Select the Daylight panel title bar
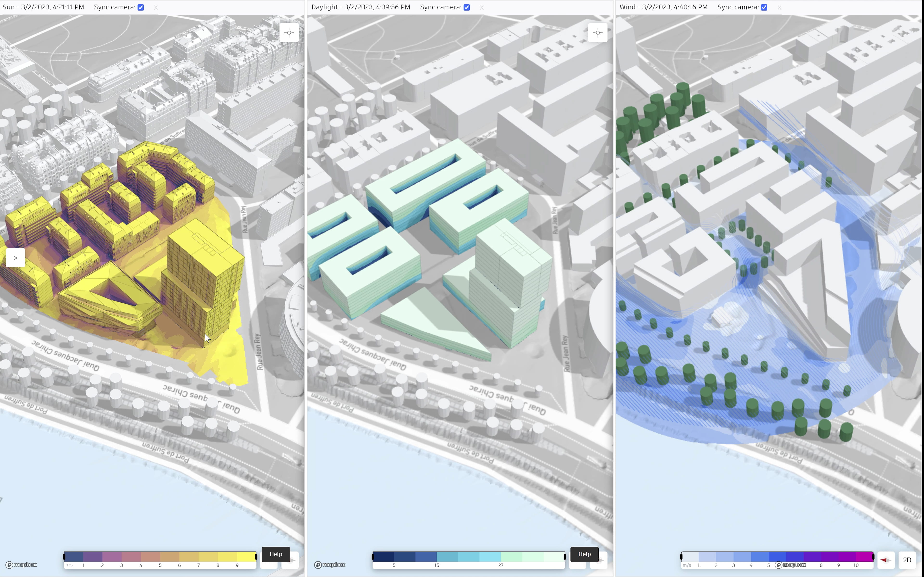The height and width of the screenshot is (577, 924). (360, 7)
